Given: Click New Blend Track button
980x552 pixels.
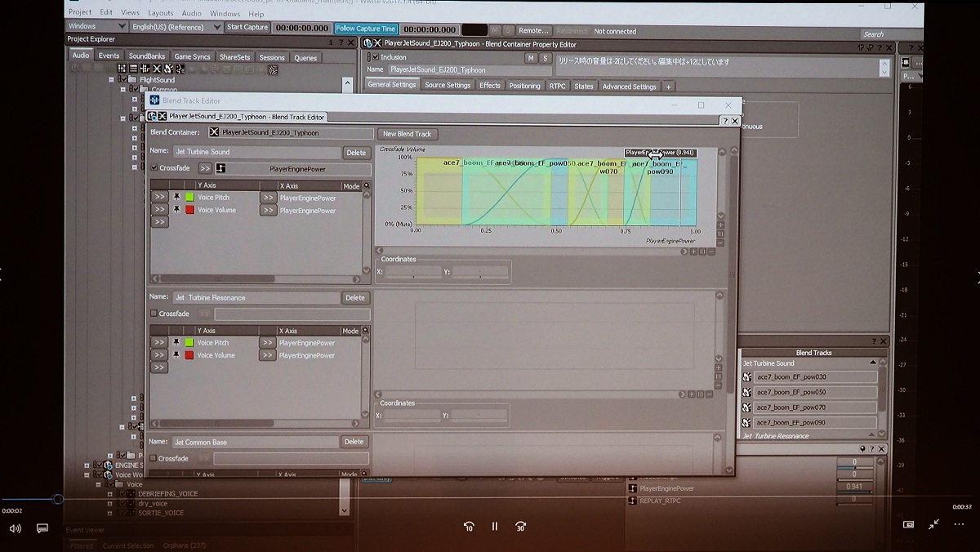Looking at the screenshot, I should 407,134.
